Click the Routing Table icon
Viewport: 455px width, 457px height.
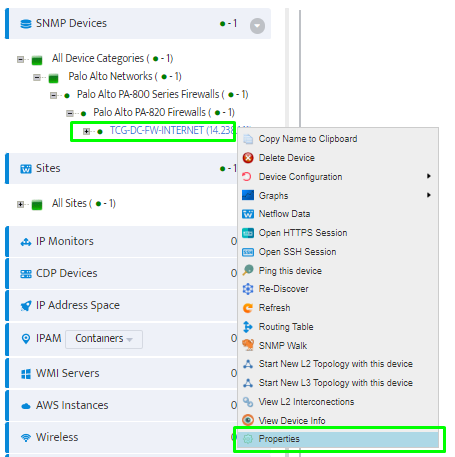248,327
